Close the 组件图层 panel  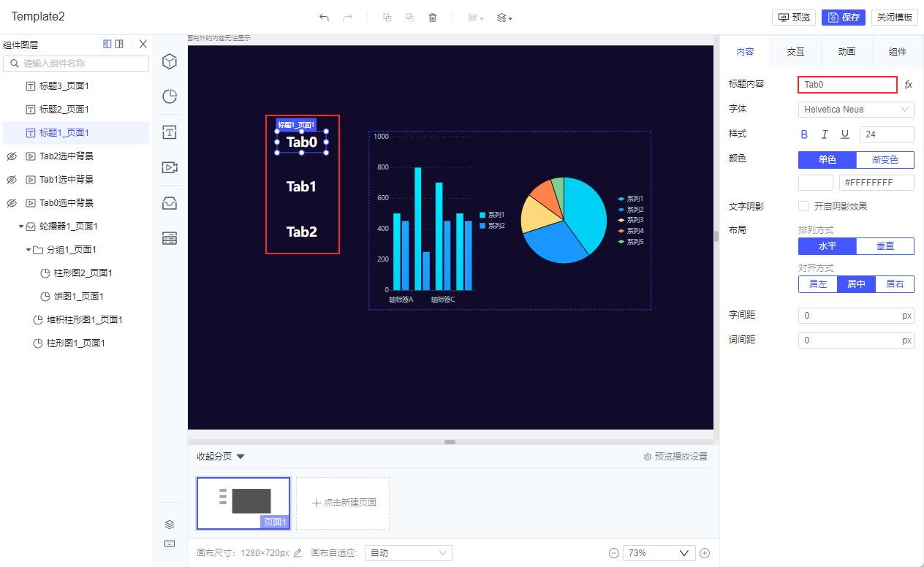pos(143,45)
